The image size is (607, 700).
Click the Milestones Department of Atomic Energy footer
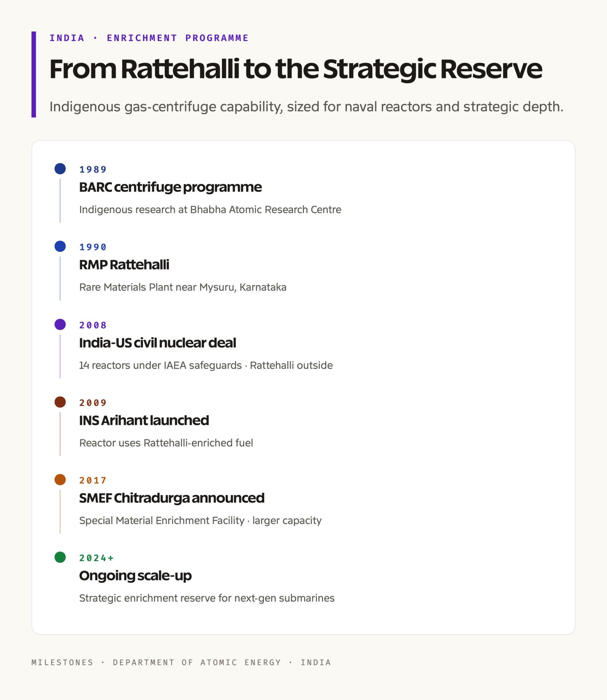pyautogui.click(x=181, y=662)
